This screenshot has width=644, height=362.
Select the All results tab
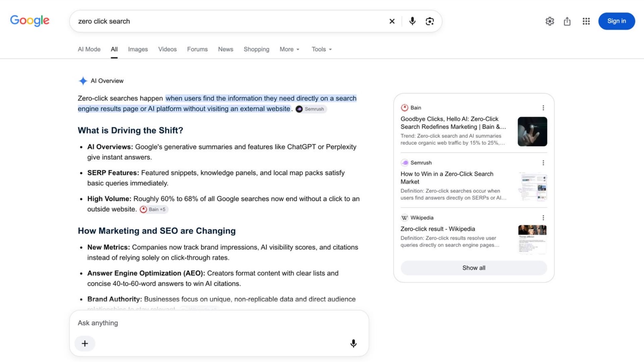click(114, 49)
